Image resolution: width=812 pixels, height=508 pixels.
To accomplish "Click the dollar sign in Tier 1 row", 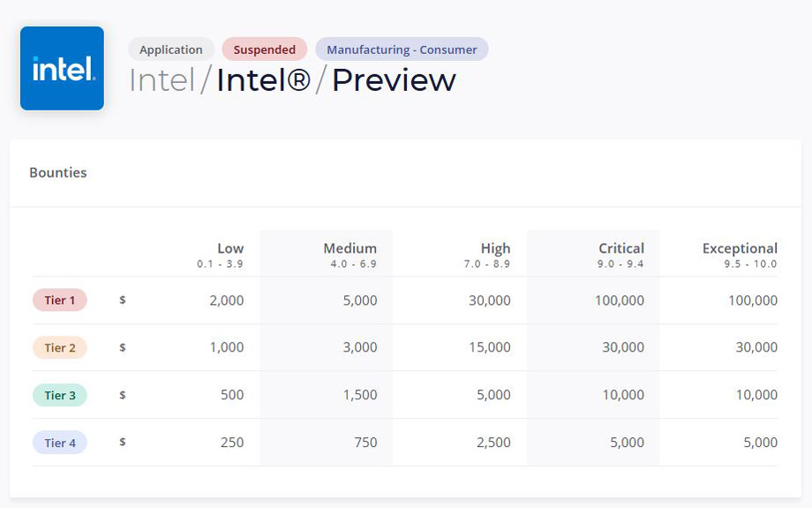I will click(x=122, y=300).
